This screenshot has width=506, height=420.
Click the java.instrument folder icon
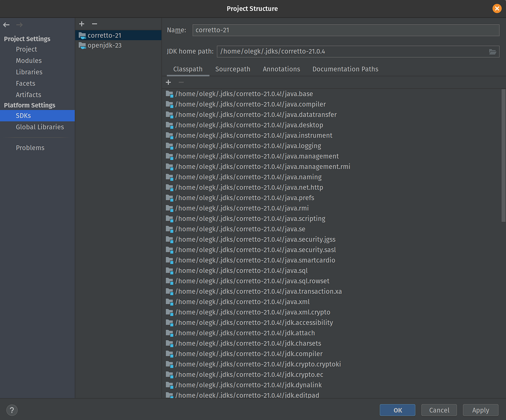pyautogui.click(x=169, y=136)
